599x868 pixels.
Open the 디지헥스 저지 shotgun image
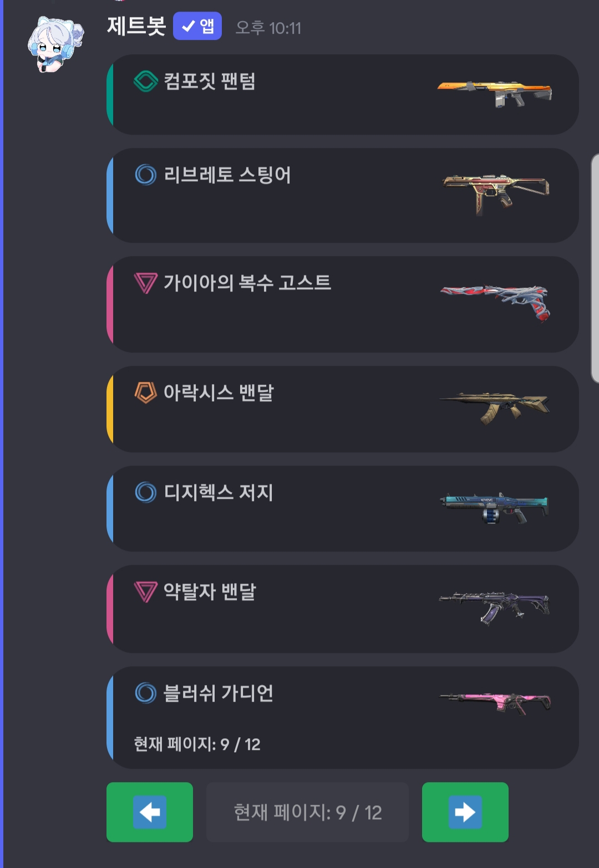tap(494, 508)
